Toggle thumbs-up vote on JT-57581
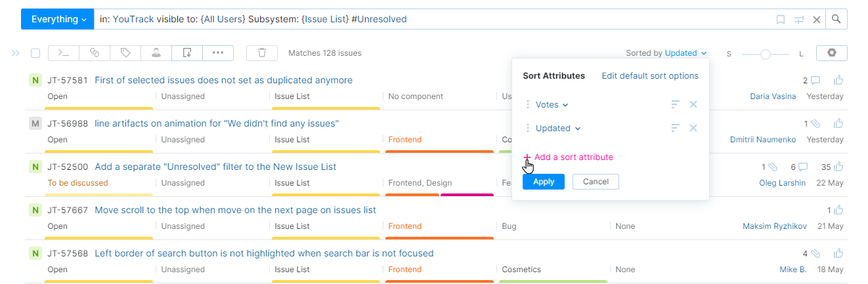The image size is (868, 284). coord(838,81)
